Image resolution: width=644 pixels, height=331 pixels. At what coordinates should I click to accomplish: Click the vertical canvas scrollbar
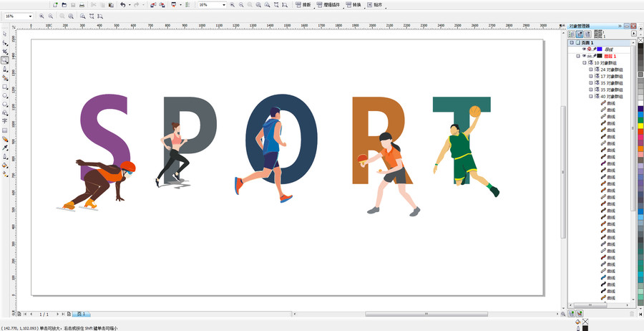pyautogui.click(x=563, y=172)
